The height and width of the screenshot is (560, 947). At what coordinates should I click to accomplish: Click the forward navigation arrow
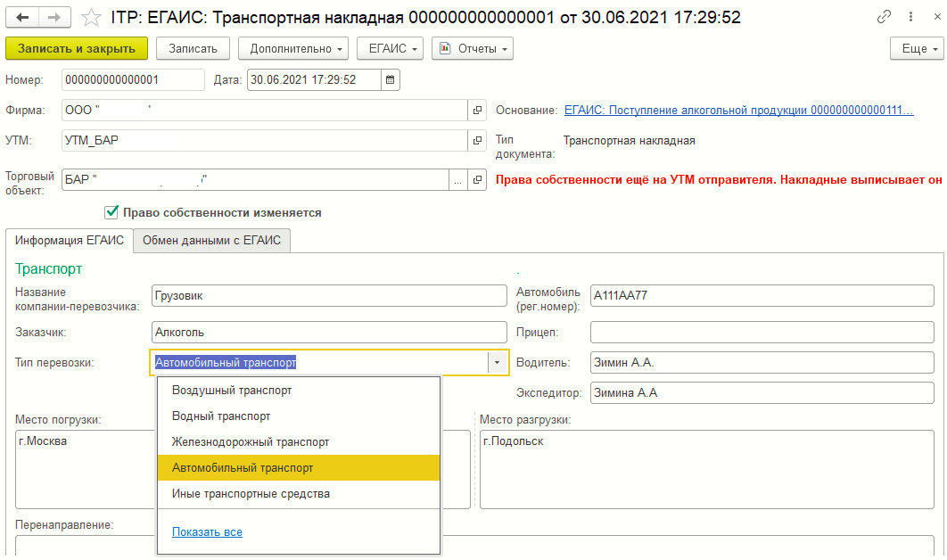(54, 17)
